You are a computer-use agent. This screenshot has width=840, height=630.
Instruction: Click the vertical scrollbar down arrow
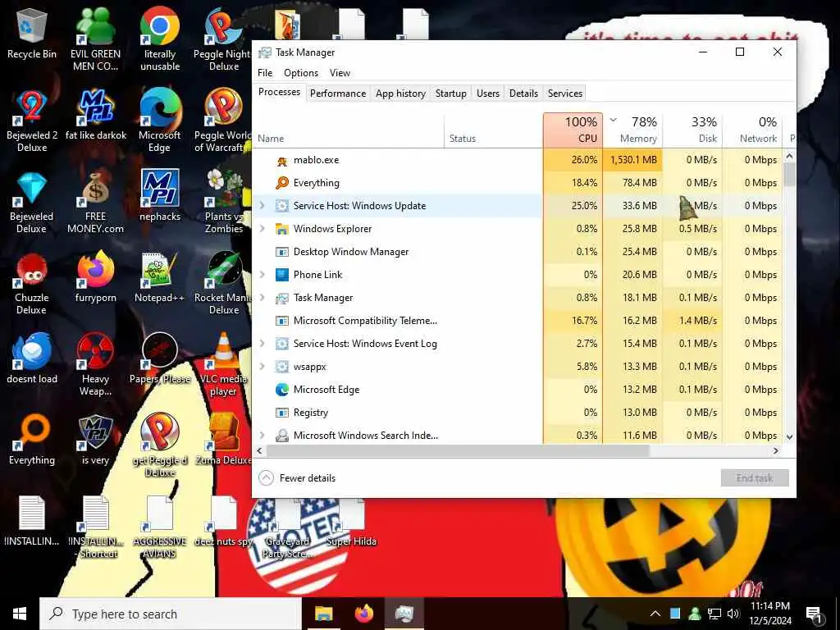[789, 436]
